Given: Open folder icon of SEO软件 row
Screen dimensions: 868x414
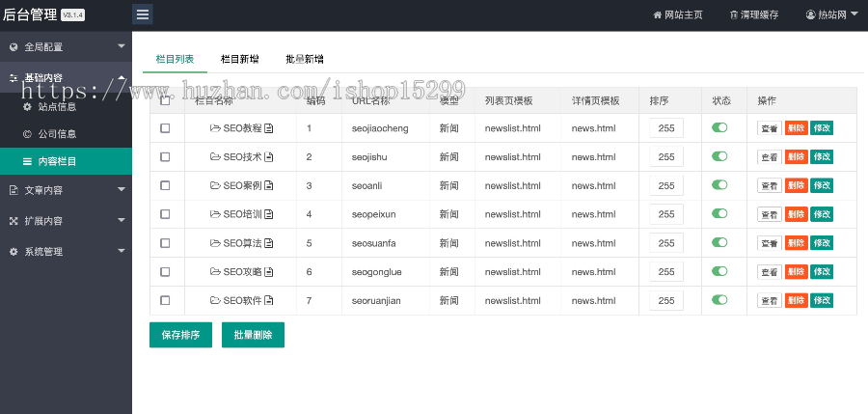Looking at the screenshot, I should point(215,300).
